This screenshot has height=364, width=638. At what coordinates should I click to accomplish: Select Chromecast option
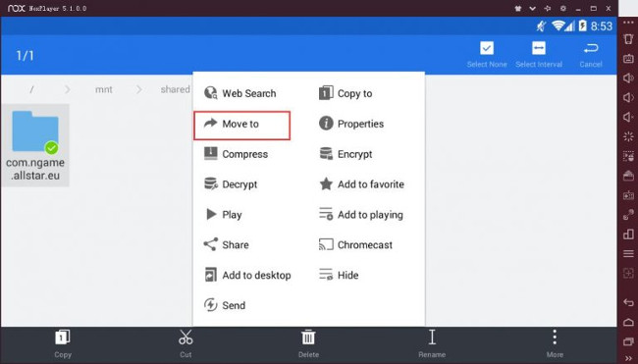(x=355, y=245)
